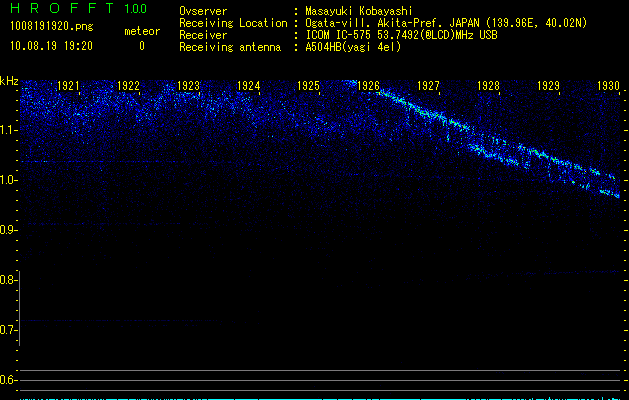Click the date stamp 10.08.19 19:20
This screenshot has height=400, width=629.
(x=51, y=46)
